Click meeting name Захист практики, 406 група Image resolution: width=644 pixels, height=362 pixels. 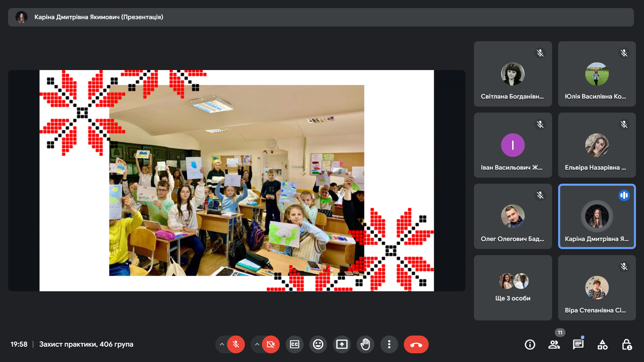coord(86,344)
